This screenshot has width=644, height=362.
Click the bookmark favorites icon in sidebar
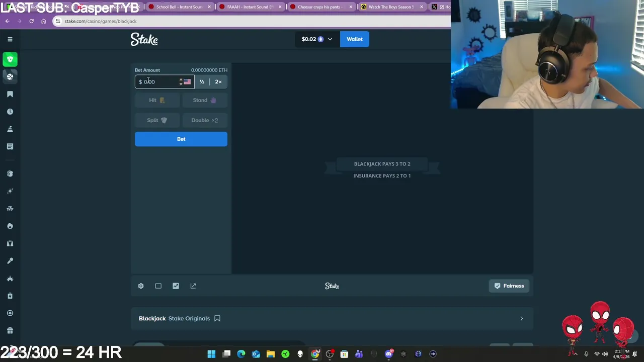click(10, 94)
